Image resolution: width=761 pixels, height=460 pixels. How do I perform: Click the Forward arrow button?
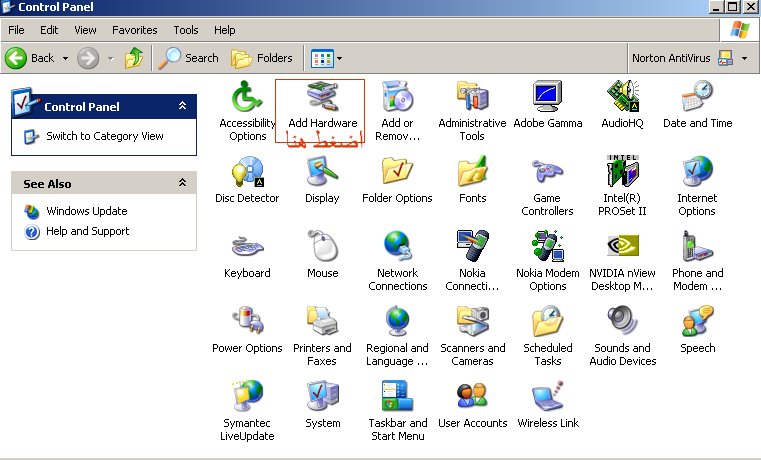(x=88, y=58)
